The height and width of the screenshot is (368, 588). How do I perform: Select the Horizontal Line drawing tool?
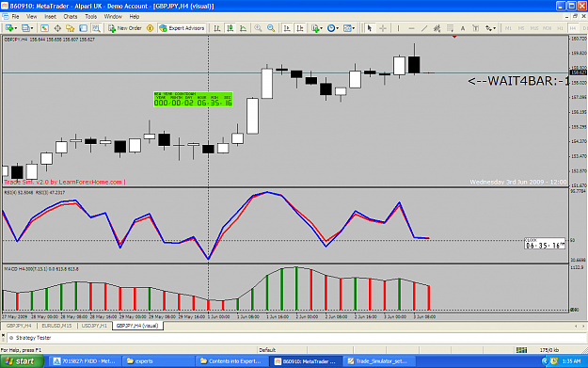tap(411, 28)
